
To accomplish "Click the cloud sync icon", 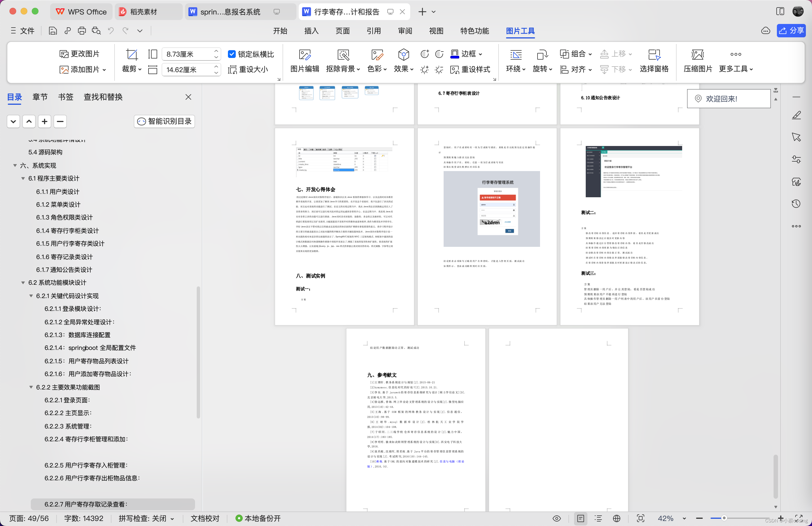I will tap(765, 31).
